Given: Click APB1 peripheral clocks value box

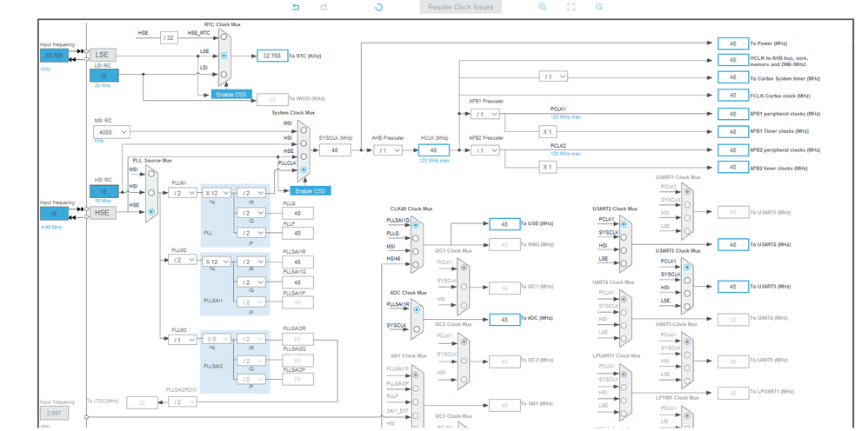Looking at the screenshot, I should click(x=733, y=114).
